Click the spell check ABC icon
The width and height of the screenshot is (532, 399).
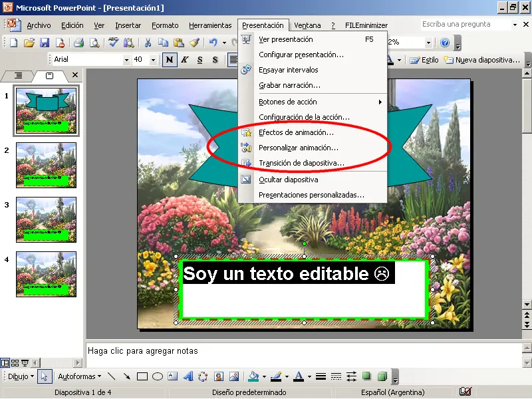(113, 43)
